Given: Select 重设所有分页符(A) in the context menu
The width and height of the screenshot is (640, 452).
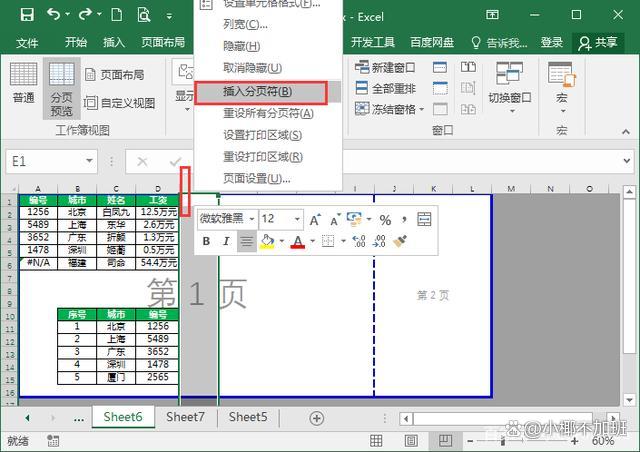Looking at the screenshot, I should 268,113.
